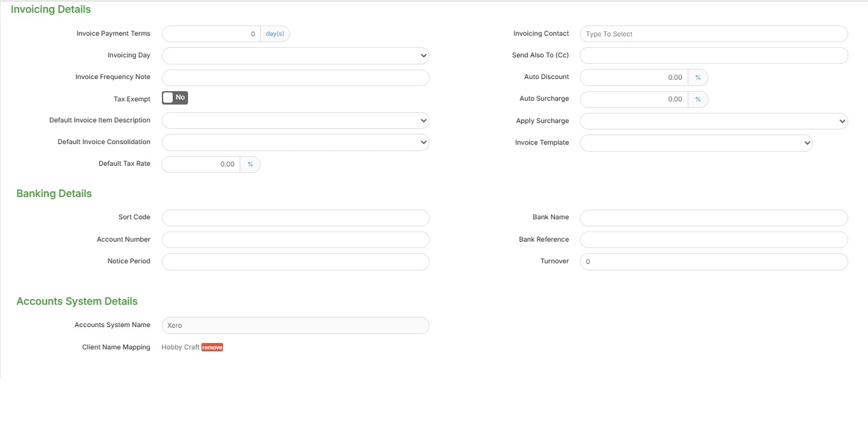Image resolution: width=868 pixels, height=424 pixels.
Task: Click the Invoice Payment Terms field
Action: [211, 34]
